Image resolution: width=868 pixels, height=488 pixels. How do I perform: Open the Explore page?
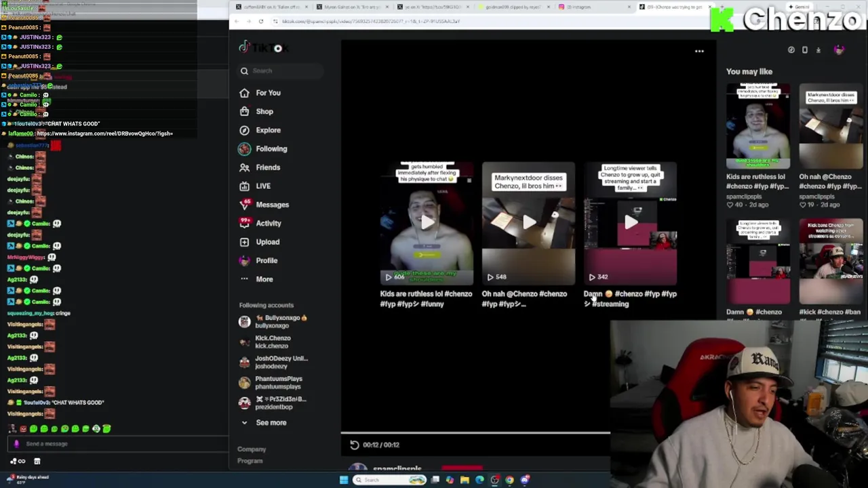coord(260,130)
